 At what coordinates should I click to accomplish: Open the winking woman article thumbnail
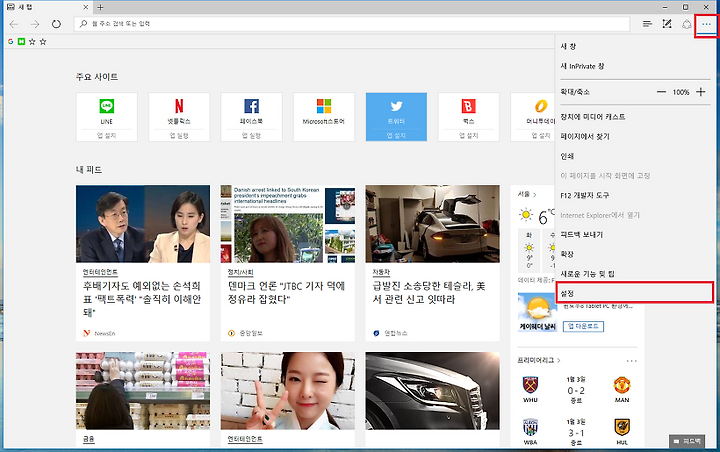coord(287,391)
